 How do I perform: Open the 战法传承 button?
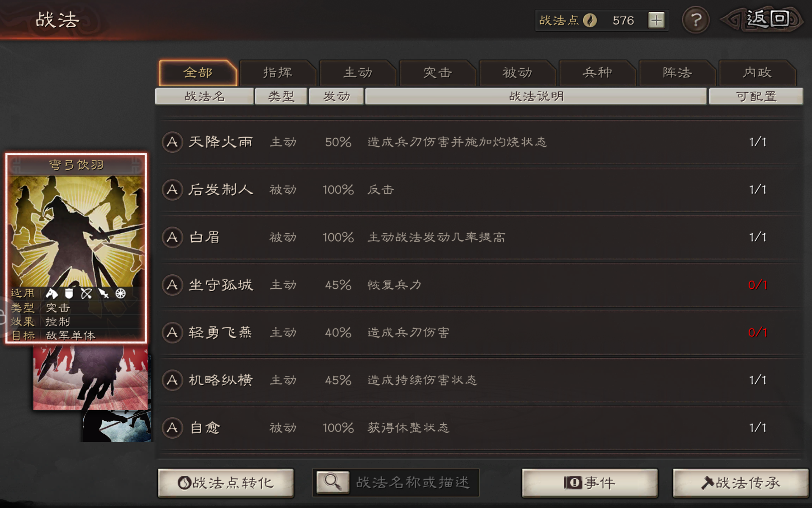click(x=741, y=483)
